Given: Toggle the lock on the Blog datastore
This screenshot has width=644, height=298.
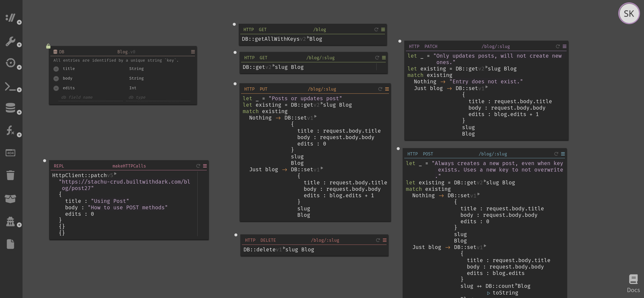Looking at the screenshot, I should point(48,46).
